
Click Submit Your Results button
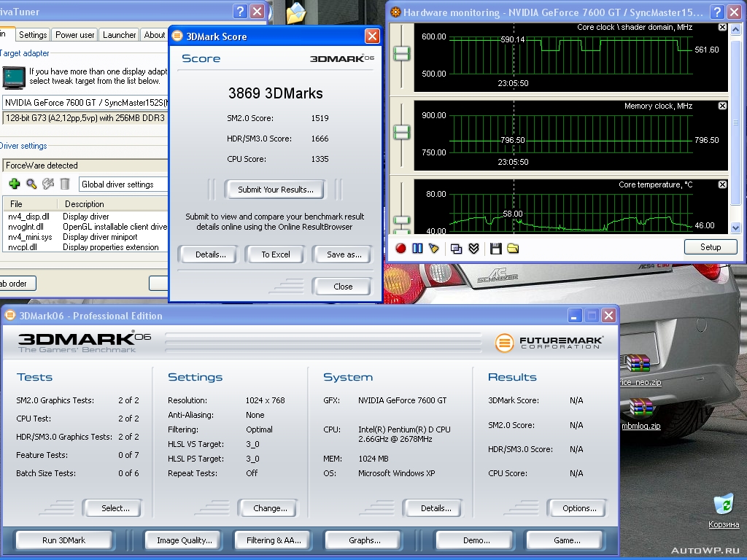275,190
